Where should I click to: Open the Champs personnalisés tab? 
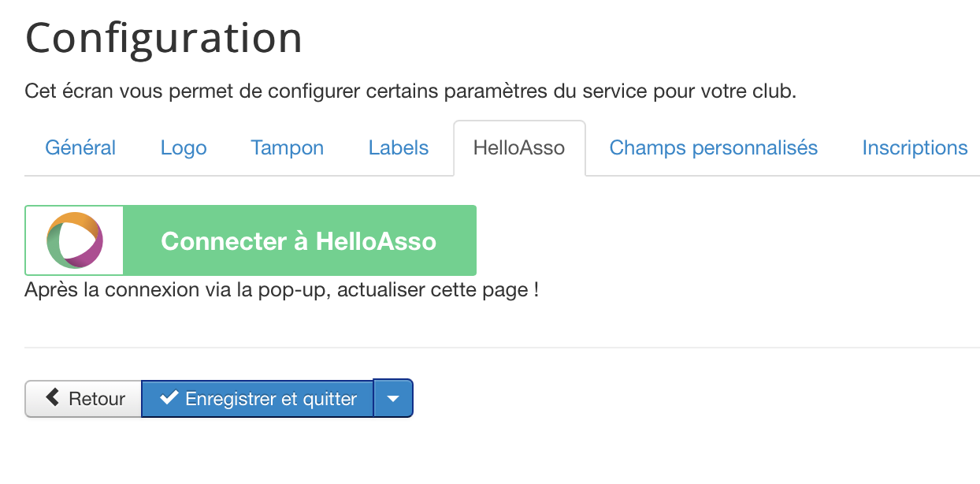click(x=714, y=148)
